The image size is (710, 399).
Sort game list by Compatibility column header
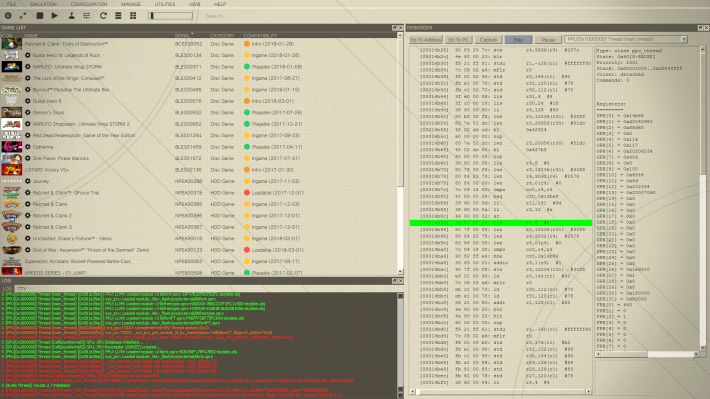coord(260,35)
